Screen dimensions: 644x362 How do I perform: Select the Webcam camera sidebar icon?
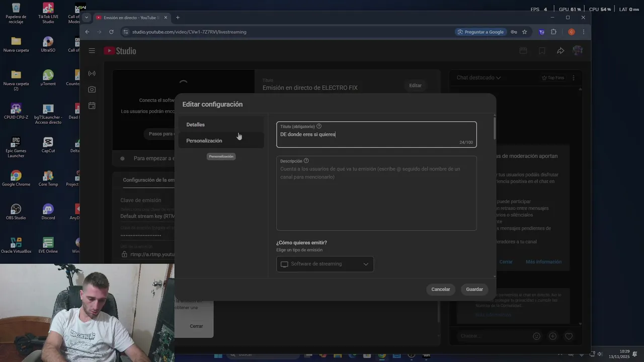coord(92,89)
